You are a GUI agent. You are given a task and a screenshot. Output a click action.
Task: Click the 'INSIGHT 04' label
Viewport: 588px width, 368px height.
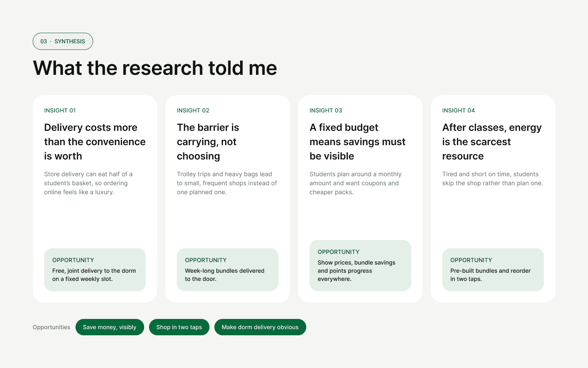459,110
